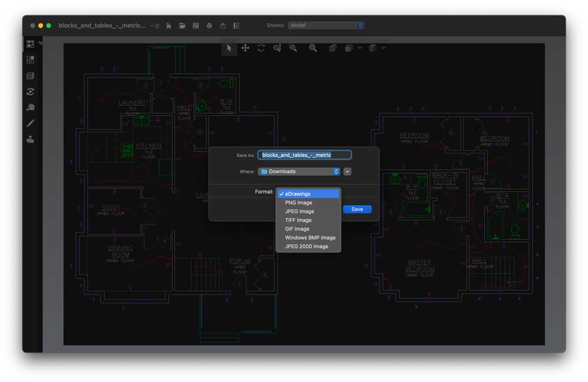The width and height of the screenshot is (588, 382).
Task: Keep the checked eDrawings format option
Action: [298, 194]
